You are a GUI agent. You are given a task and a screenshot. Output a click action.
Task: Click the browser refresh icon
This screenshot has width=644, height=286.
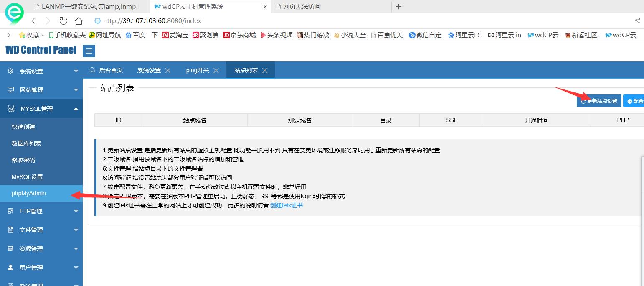[x=63, y=20]
